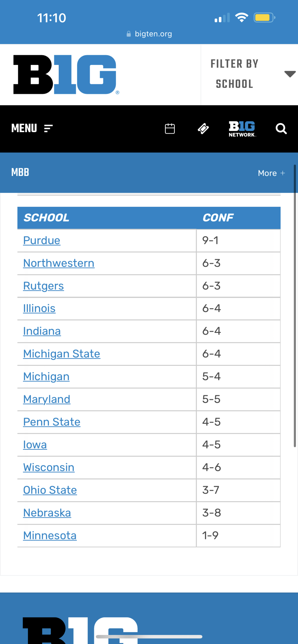Sort by the CONF column header
This screenshot has height=644, width=298.
click(x=218, y=218)
